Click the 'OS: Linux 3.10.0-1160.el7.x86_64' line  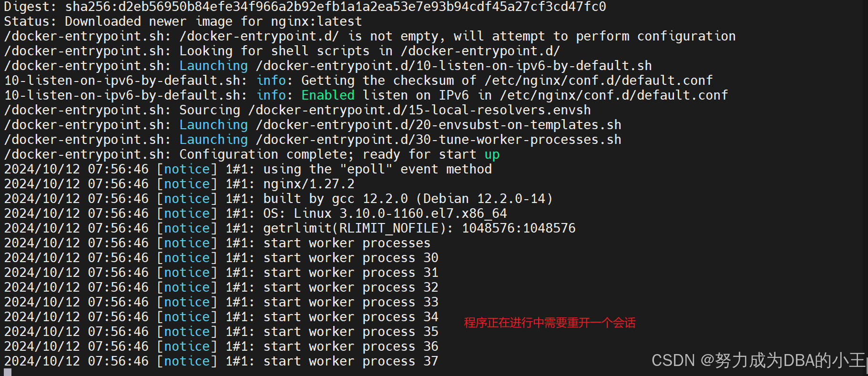tap(255, 213)
